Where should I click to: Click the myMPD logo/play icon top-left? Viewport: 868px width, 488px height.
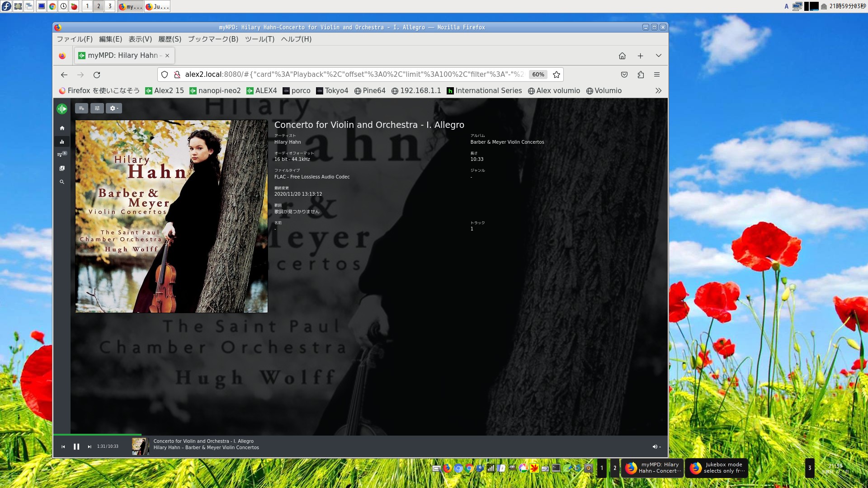coord(62,108)
